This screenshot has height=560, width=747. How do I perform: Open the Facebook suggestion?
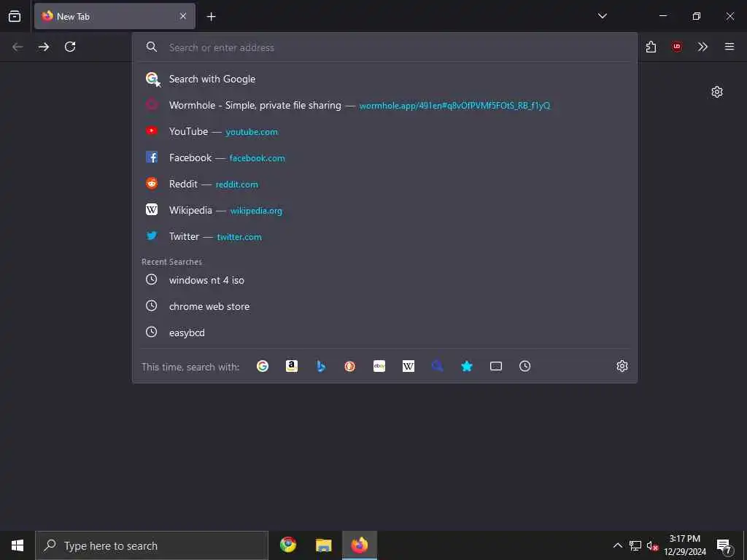click(385, 157)
